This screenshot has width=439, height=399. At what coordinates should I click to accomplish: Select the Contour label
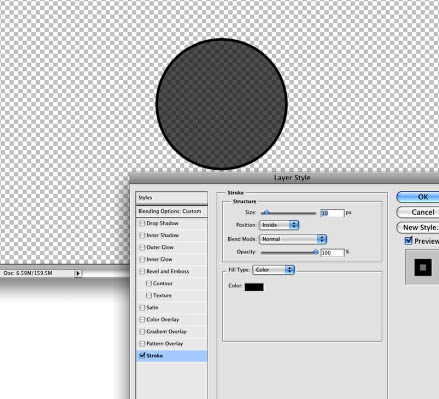(163, 283)
